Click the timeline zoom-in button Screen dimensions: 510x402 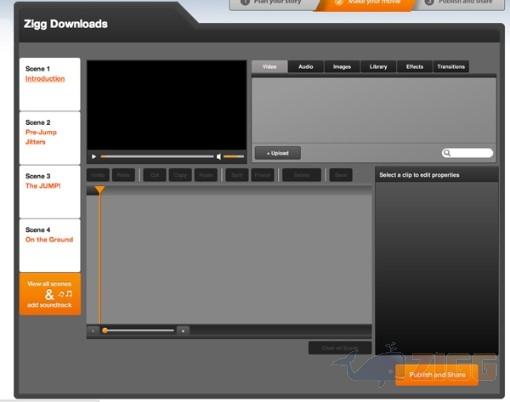pos(183,331)
